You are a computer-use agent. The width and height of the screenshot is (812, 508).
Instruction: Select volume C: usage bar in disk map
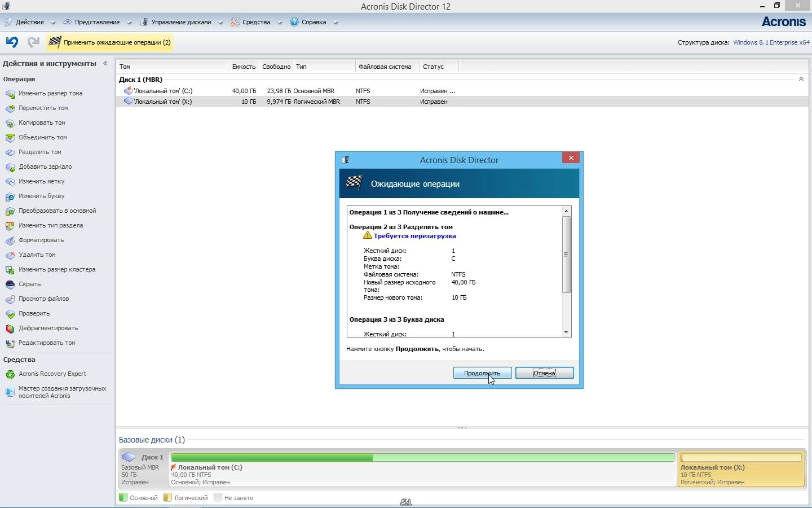coord(422,457)
